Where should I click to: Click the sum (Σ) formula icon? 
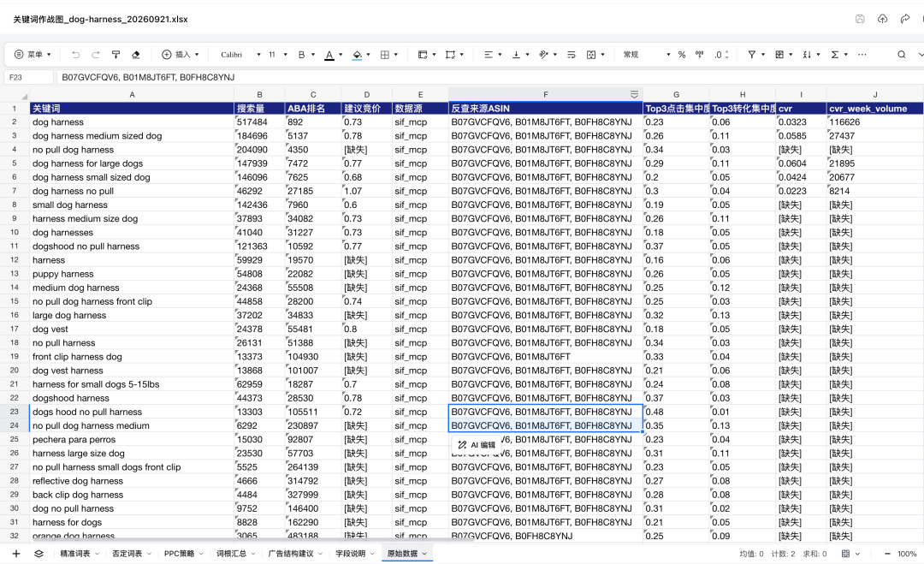pos(835,55)
